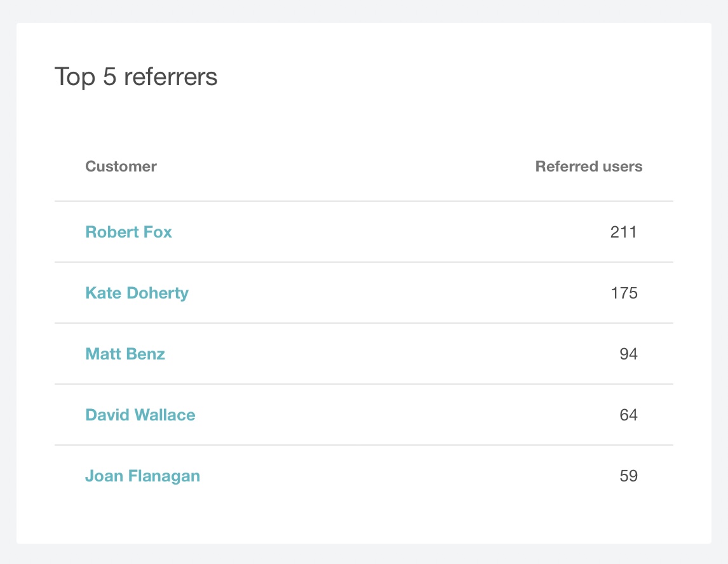Select the Joan Flanagan table row
This screenshot has height=564, width=728.
pyautogui.click(x=381, y=476)
